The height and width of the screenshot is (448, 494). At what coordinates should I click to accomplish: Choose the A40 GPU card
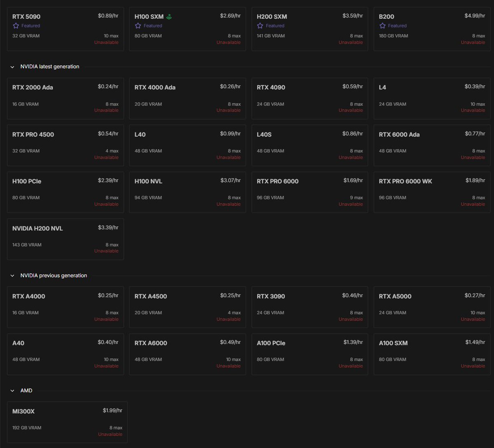pyautogui.click(x=65, y=354)
